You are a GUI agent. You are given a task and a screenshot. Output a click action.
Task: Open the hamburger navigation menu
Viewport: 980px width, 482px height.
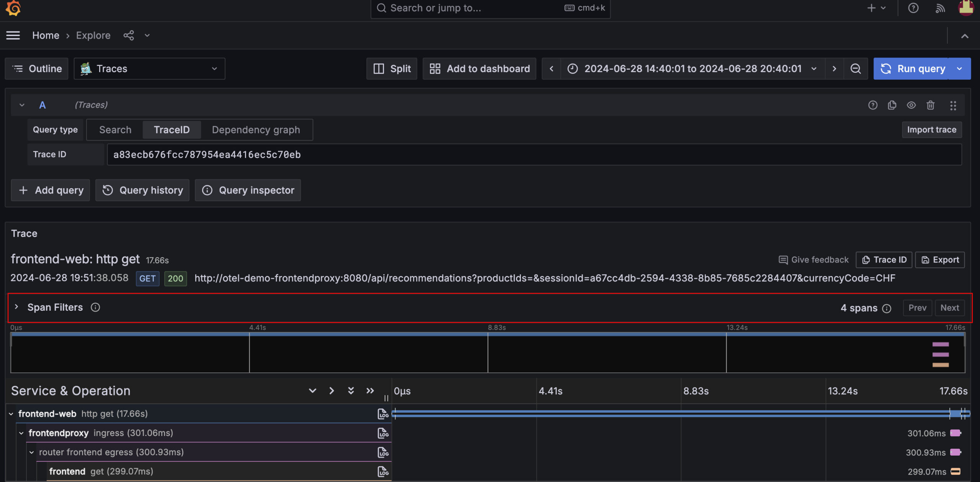(x=13, y=35)
